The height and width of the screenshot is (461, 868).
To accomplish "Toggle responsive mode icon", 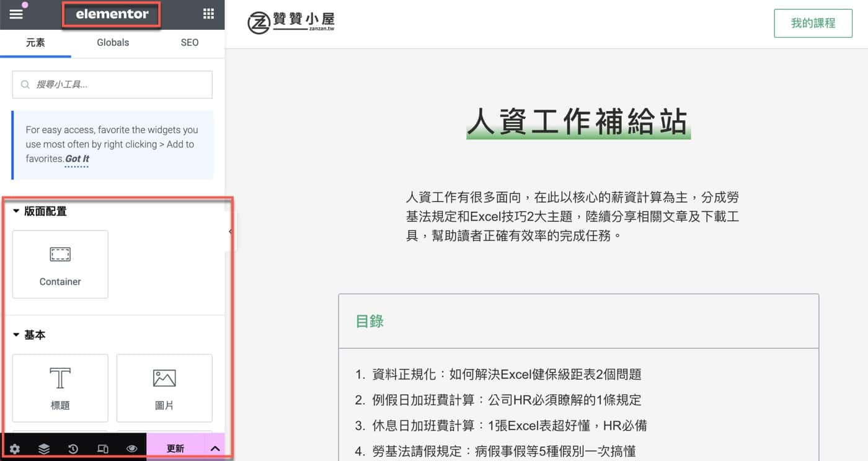I will tap(103, 449).
